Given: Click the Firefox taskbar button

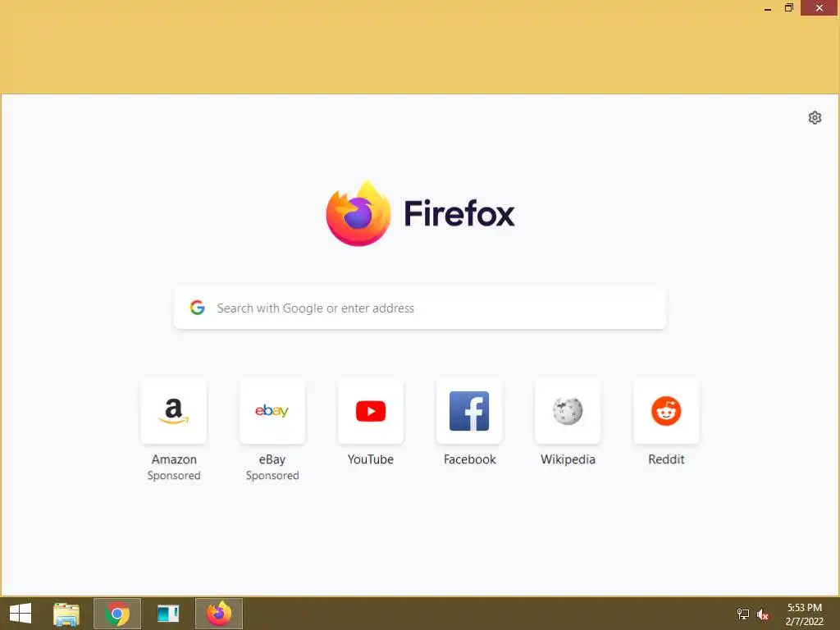Looking at the screenshot, I should coord(219,614).
